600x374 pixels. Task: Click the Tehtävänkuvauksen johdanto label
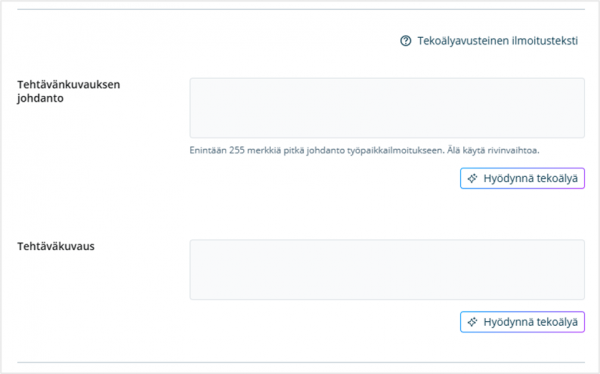click(x=68, y=91)
